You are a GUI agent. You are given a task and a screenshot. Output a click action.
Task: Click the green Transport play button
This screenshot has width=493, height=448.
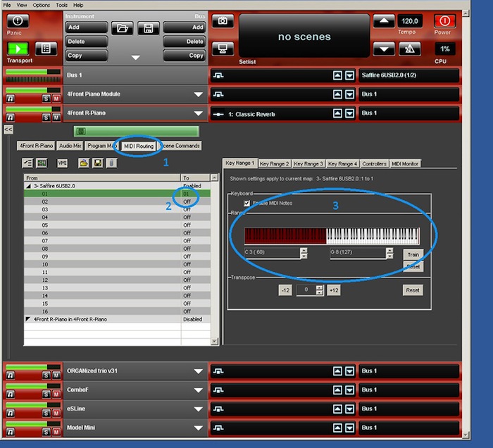17,49
